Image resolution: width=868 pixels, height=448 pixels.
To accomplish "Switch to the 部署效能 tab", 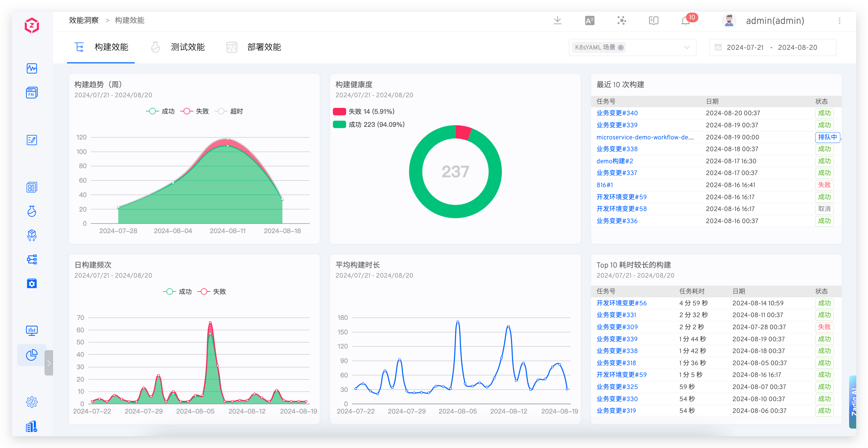I will pos(264,47).
